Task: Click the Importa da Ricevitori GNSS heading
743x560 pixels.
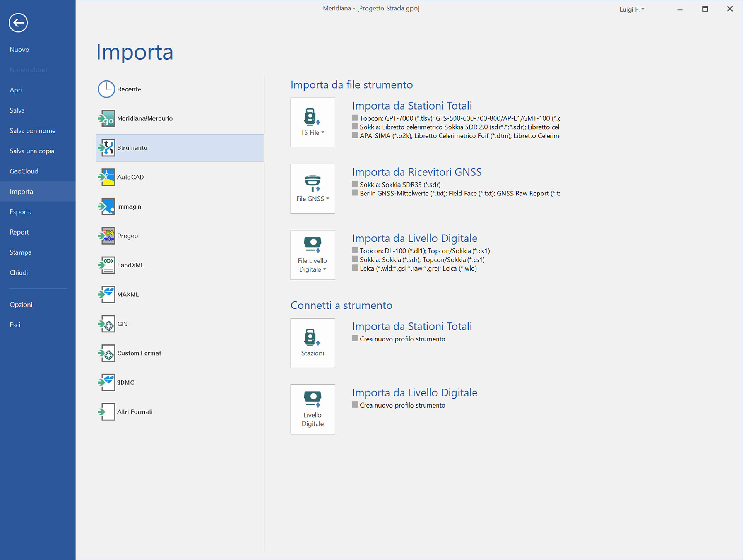Action: click(417, 172)
